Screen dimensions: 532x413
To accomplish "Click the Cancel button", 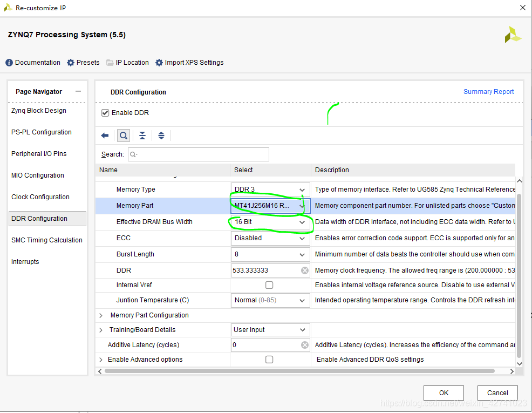I will (x=497, y=393).
